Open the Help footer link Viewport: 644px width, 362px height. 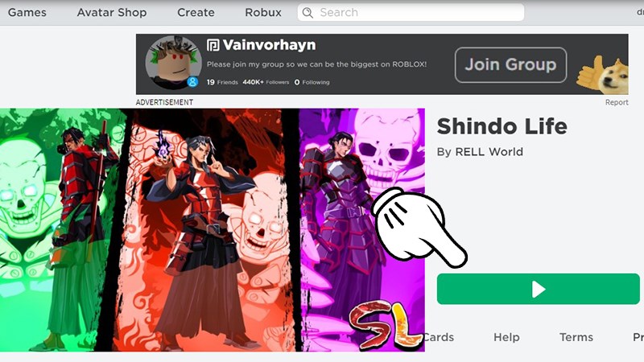pos(506,337)
